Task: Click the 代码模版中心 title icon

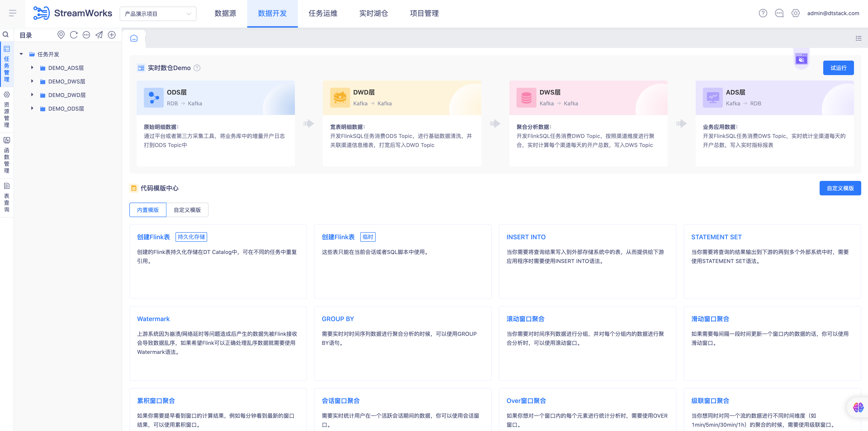Action: point(134,188)
